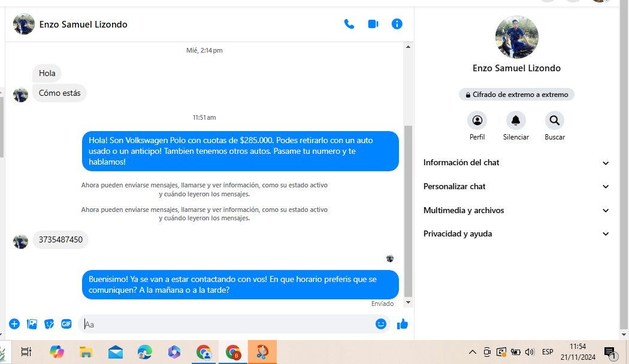The width and height of the screenshot is (629, 364).
Task: Open Microsoft Edge from the taskbar
Action: point(145,352)
